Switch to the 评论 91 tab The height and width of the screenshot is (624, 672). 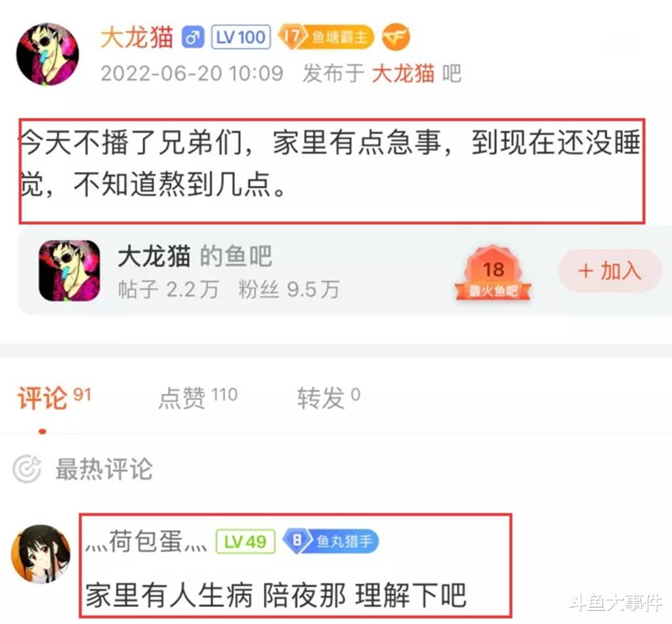coord(54,398)
